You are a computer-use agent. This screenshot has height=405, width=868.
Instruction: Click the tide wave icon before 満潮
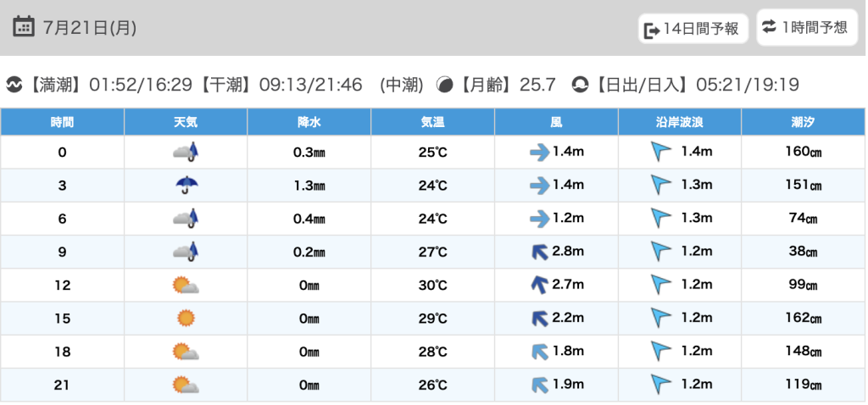[x=14, y=85]
